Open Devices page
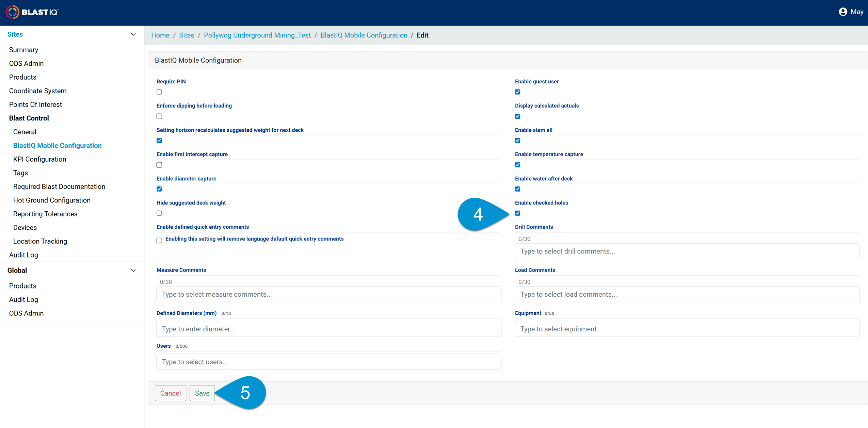The image size is (868, 428). coord(25,228)
